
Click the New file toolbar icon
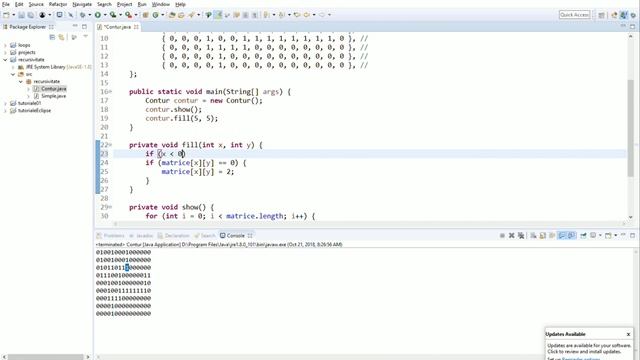tap(6, 15)
